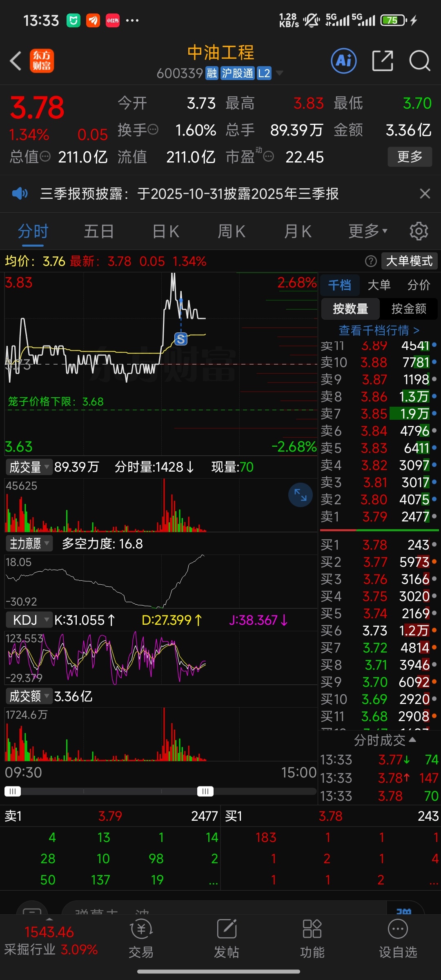Open the search magnifier icon
The width and height of the screenshot is (441, 980).
[420, 61]
